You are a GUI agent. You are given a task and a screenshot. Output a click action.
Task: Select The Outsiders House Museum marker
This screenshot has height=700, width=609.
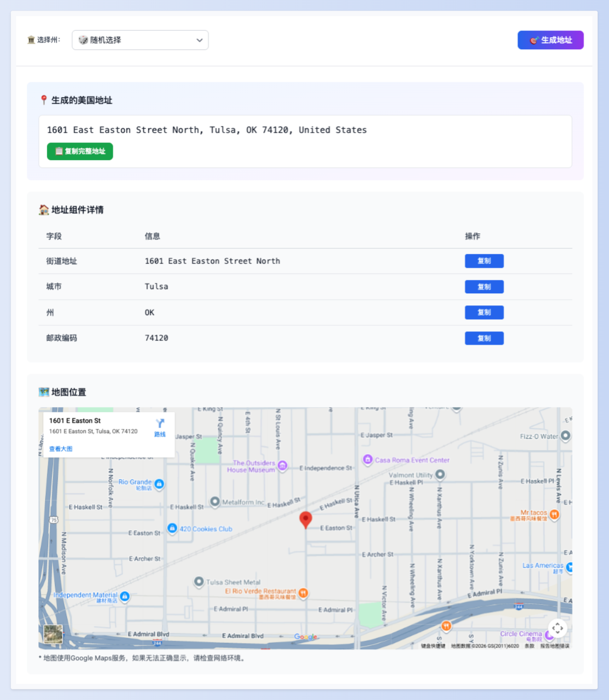click(x=282, y=466)
